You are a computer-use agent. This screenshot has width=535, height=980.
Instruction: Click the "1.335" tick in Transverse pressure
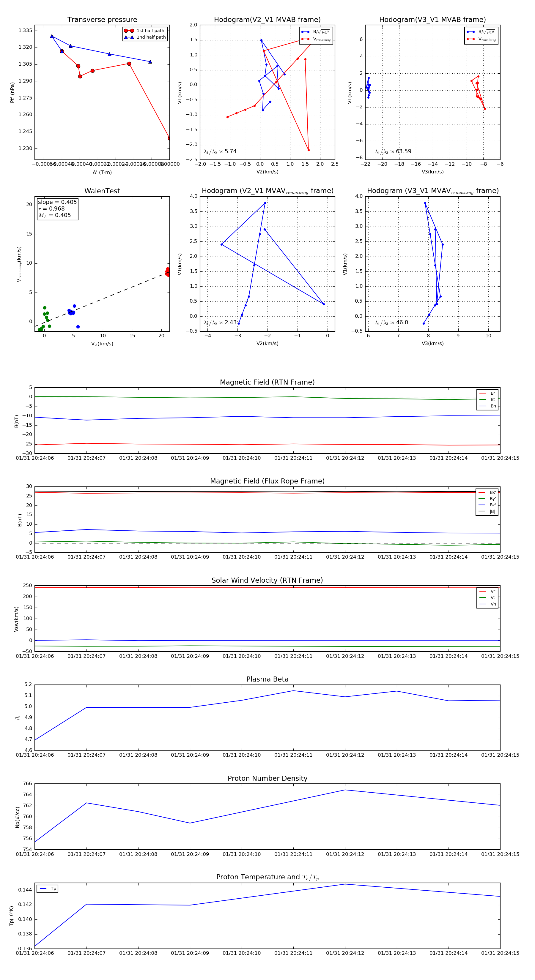tap(25, 31)
